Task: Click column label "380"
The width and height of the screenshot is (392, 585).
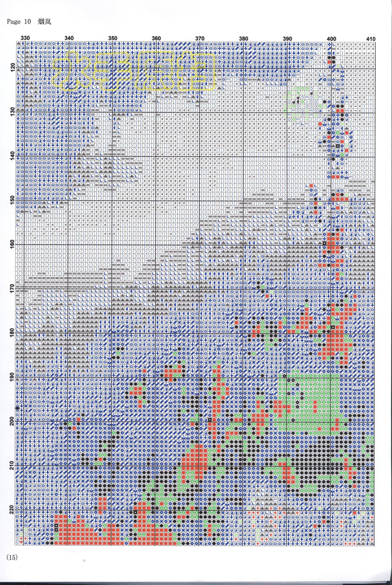Action: coord(244,39)
